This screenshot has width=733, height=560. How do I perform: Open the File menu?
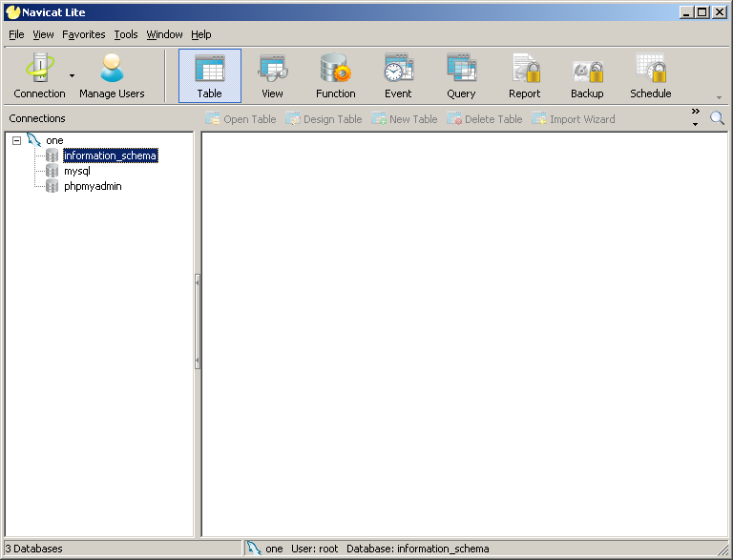pos(16,34)
